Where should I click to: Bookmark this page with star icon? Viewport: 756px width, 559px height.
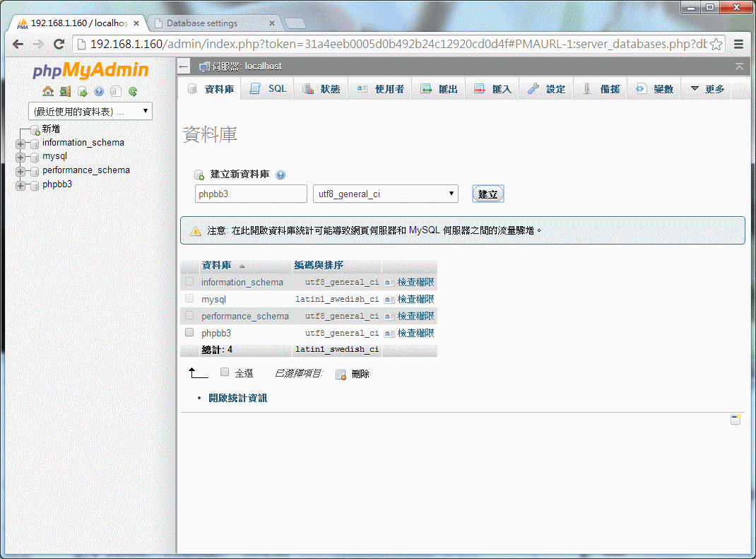[716, 45]
